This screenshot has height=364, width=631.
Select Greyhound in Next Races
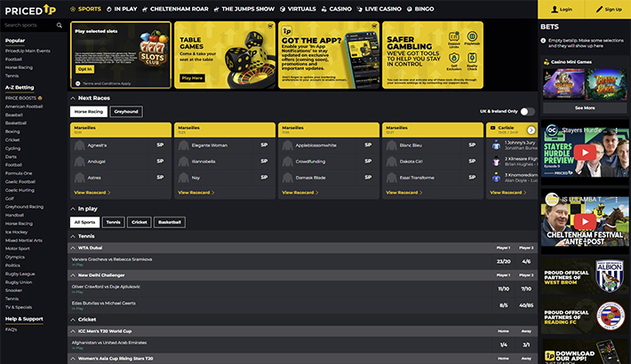point(126,111)
